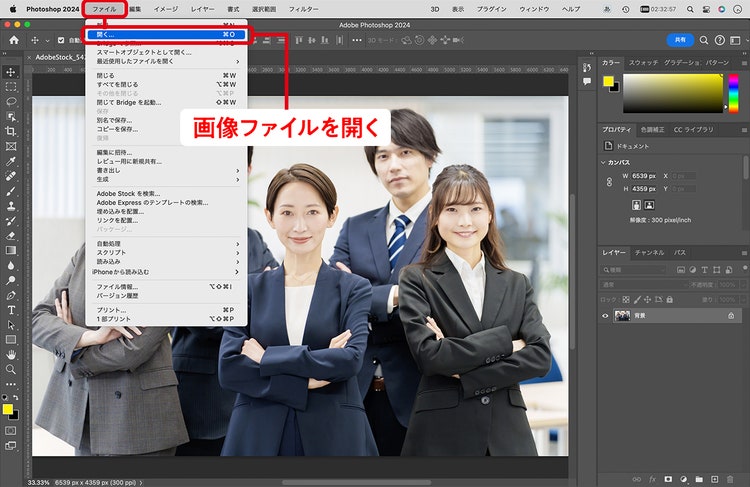This screenshot has width=750, height=487.
Task: Expand the スクリプト submenu
Action: (x=166, y=253)
